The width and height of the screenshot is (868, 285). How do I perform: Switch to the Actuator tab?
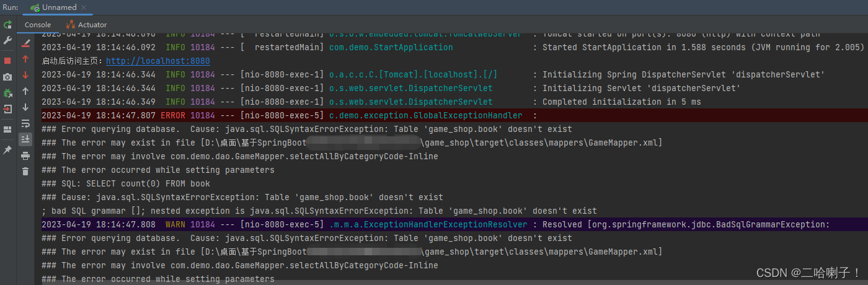pyautogui.click(x=86, y=25)
